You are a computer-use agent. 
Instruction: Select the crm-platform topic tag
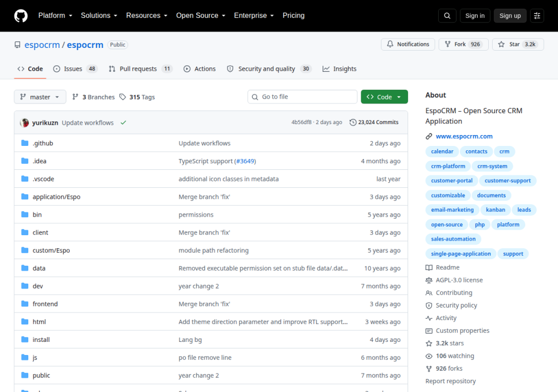point(448,166)
